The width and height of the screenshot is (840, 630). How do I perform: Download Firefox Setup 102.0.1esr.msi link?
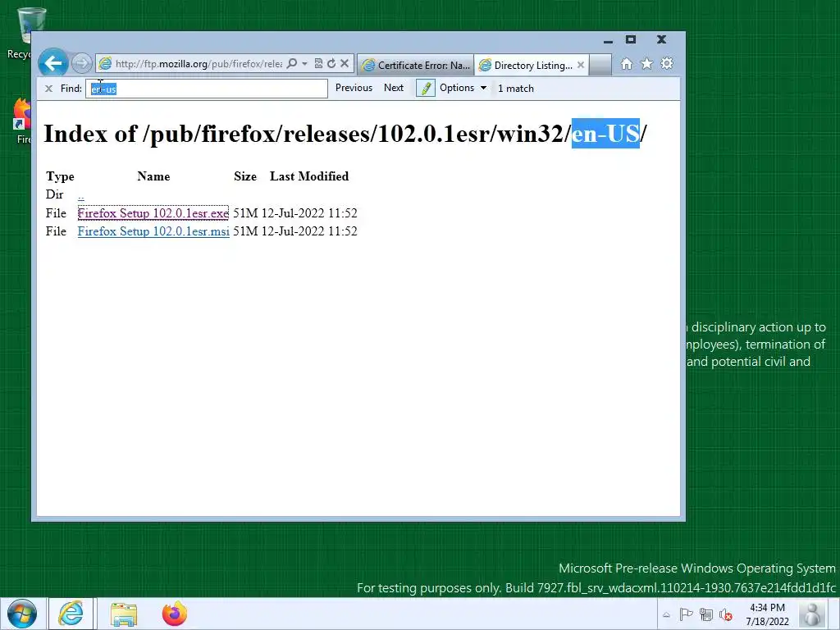(x=153, y=231)
